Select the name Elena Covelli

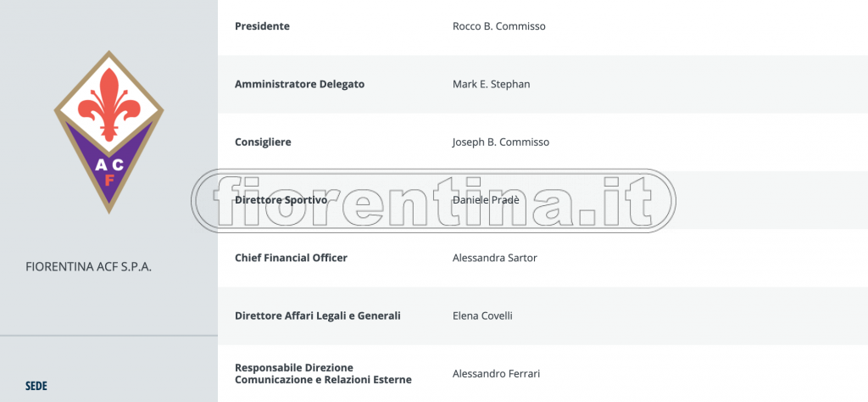[x=482, y=315]
